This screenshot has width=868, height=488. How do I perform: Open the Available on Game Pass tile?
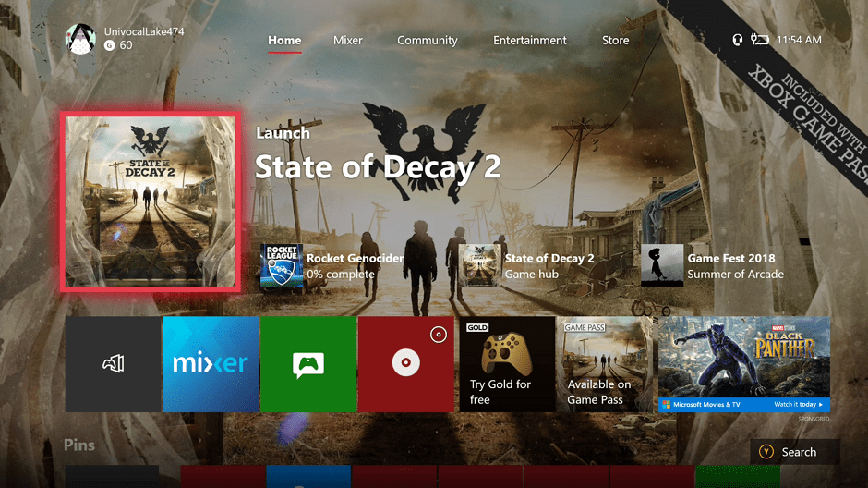tap(604, 364)
